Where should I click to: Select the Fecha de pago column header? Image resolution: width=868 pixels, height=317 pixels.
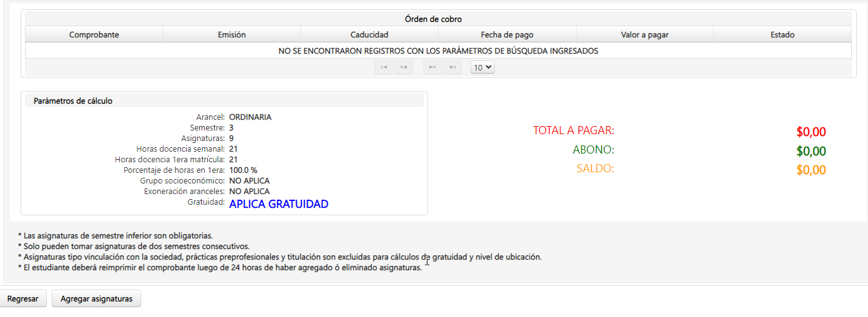tap(507, 35)
